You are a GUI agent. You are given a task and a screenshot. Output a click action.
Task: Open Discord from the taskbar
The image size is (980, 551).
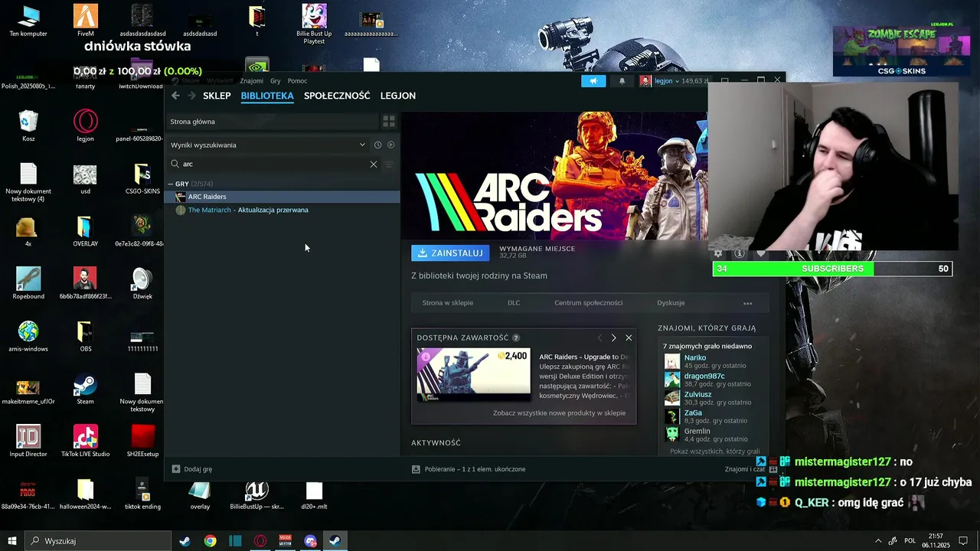tap(310, 541)
